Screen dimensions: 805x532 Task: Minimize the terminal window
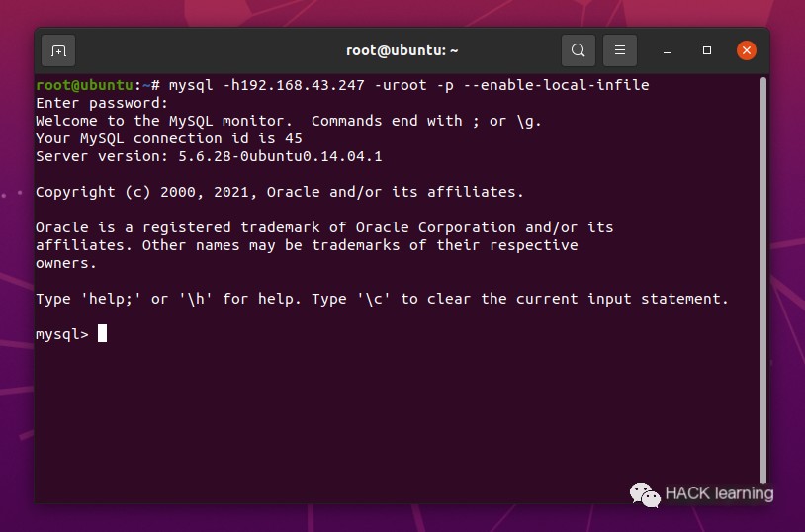point(668,50)
